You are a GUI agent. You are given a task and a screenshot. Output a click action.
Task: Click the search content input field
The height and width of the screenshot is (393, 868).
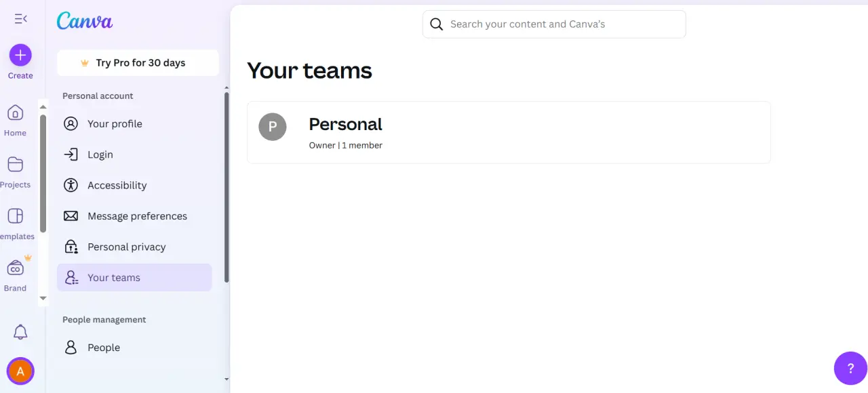pyautogui.click(x=554, y=24)
